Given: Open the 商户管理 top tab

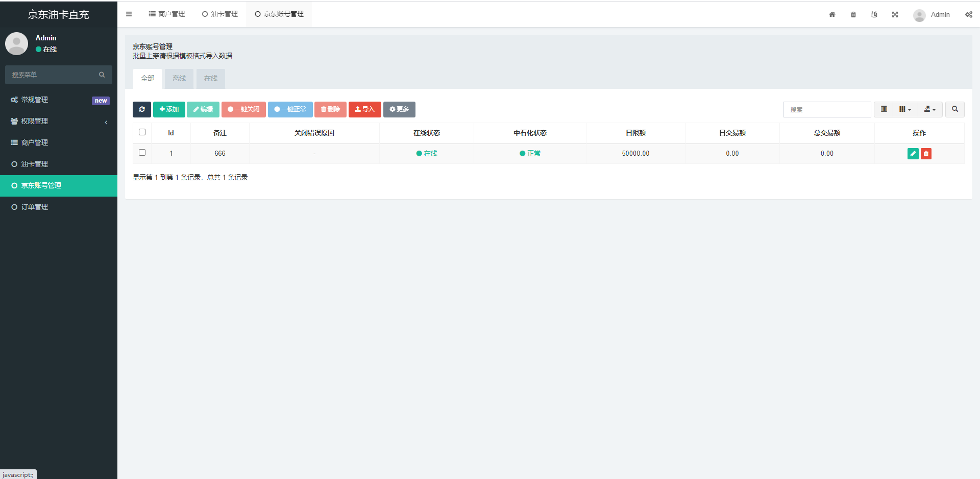Looking at the screenshot, I should coord(167,14).
